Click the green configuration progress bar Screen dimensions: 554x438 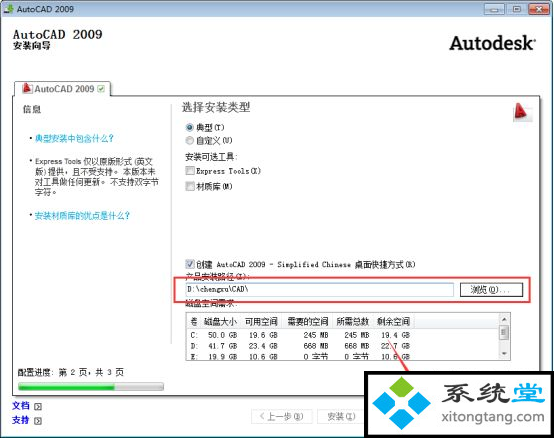[91, 387]
